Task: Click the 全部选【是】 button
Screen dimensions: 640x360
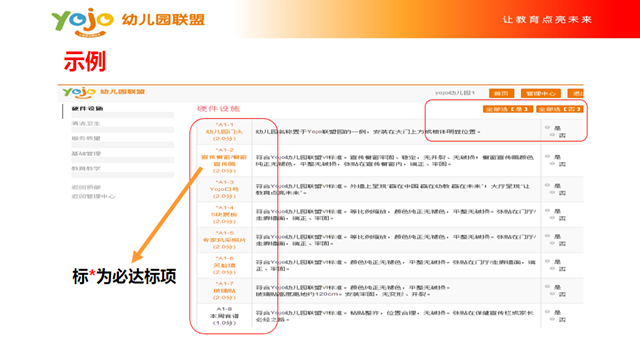Action: pos(508,109)
